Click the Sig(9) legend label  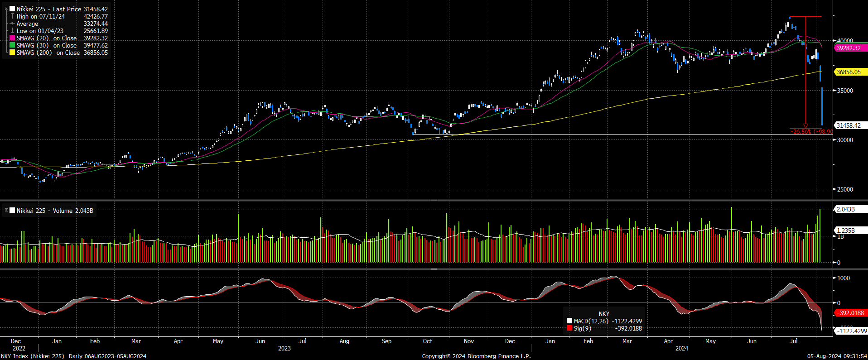[x=583, y=328]
